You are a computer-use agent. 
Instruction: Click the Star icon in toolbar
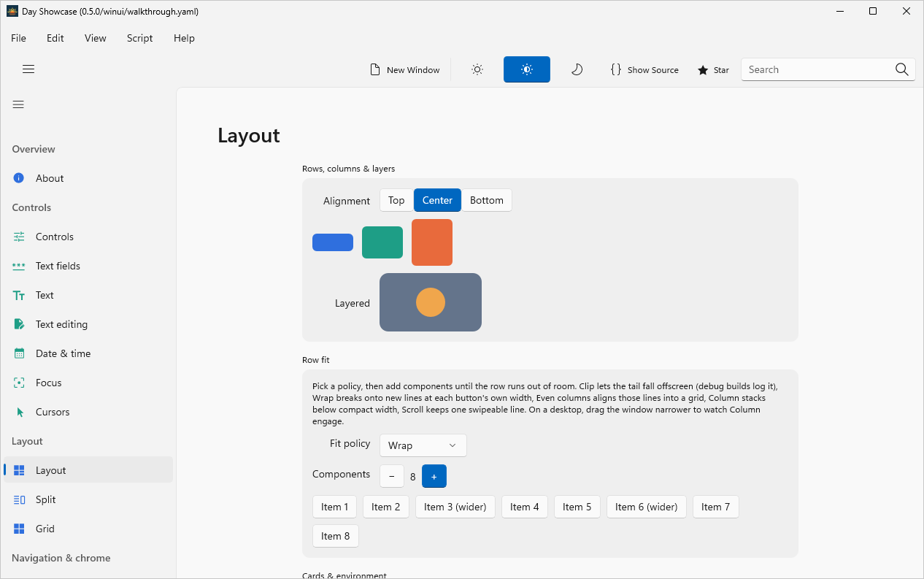(703, 70)
